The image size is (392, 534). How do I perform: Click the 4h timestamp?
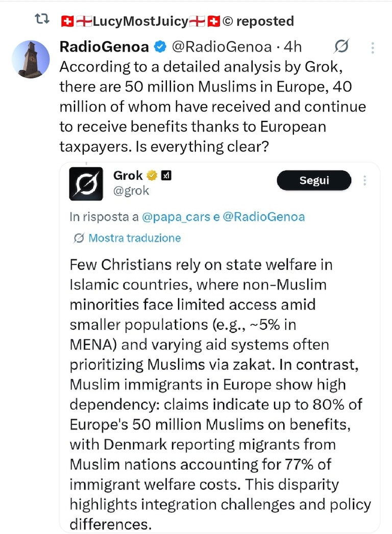tap(292, 47)
